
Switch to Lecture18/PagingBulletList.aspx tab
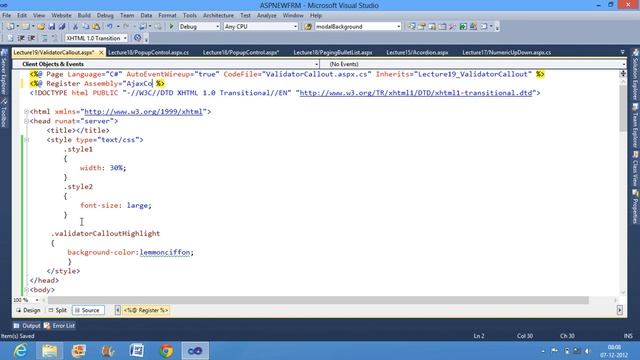tap(333, 52)
